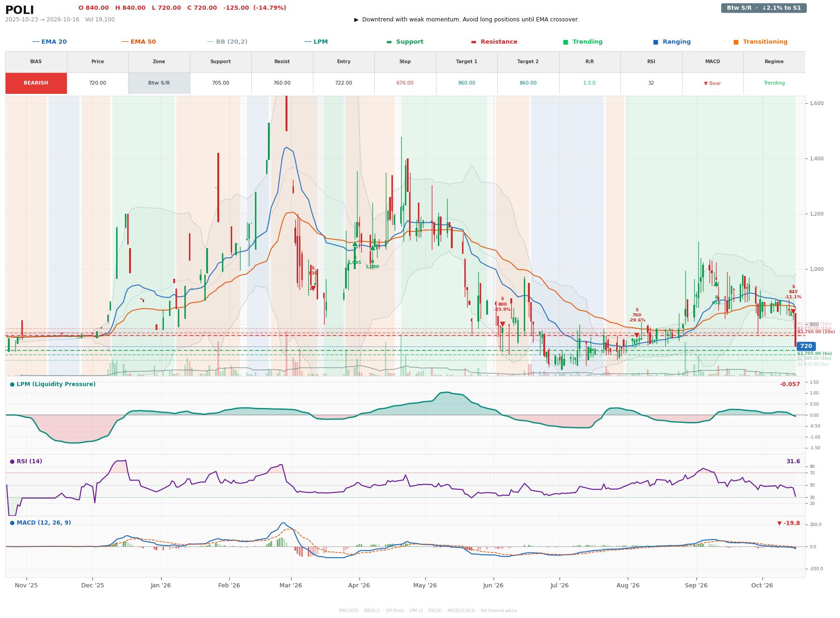Click the red BEARISH bias cell
Image resolution: width=840 pixels, height=618 pixels.
[x=36, y=83]
